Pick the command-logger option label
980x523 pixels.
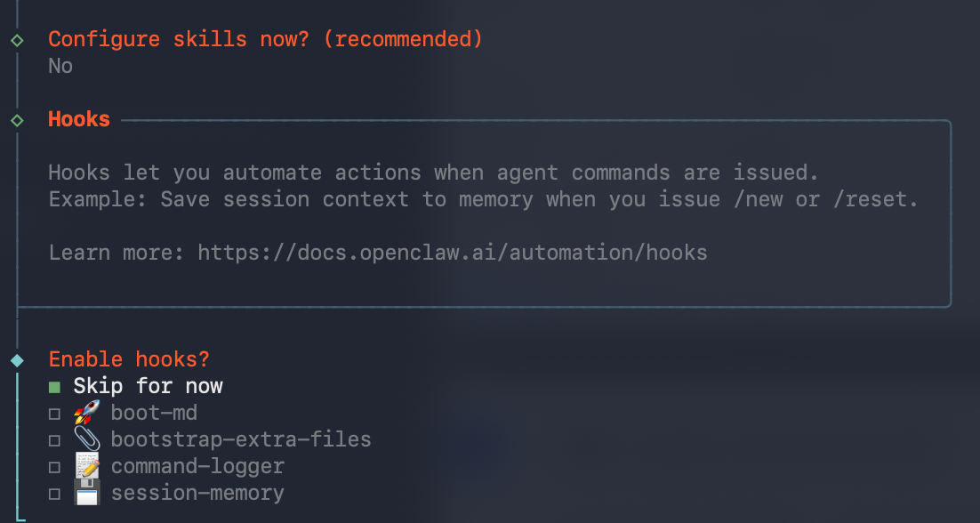point(197,466)
